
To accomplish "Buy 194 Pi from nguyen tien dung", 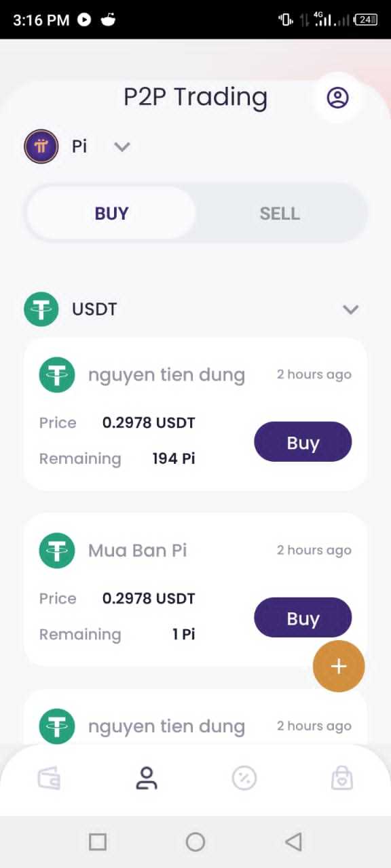I will click(x=303, y=442).
